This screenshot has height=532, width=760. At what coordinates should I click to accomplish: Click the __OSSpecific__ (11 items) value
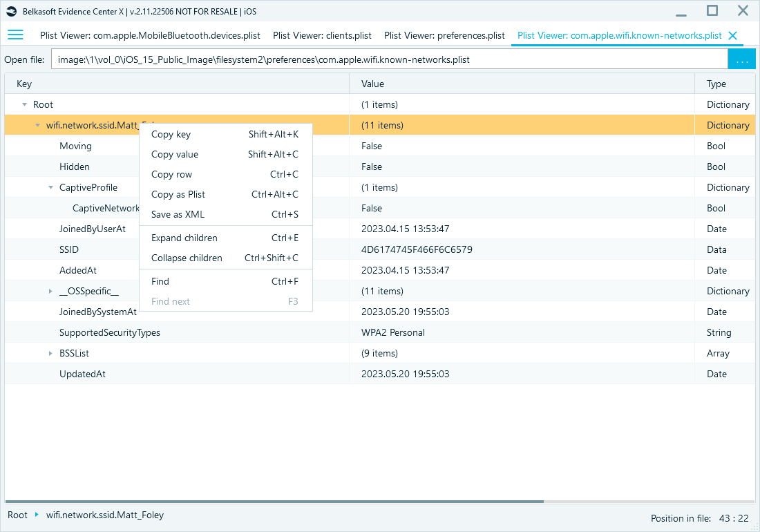coord(382,291)
